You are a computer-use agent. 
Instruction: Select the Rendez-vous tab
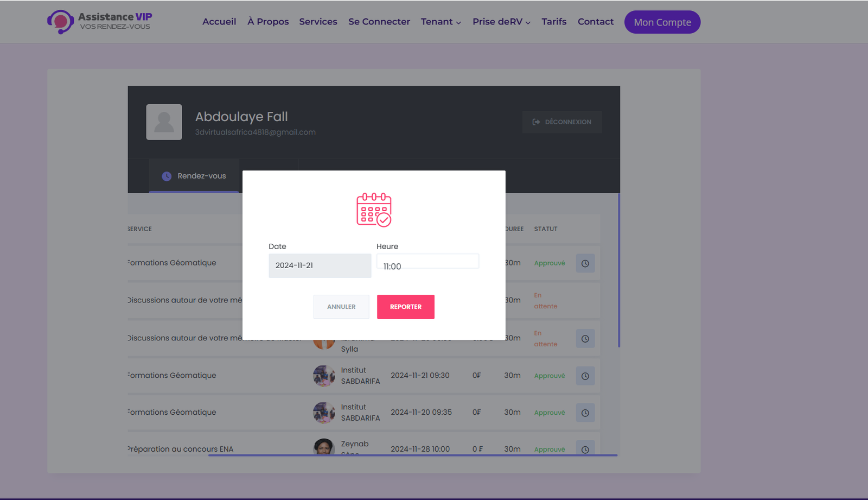194,176
